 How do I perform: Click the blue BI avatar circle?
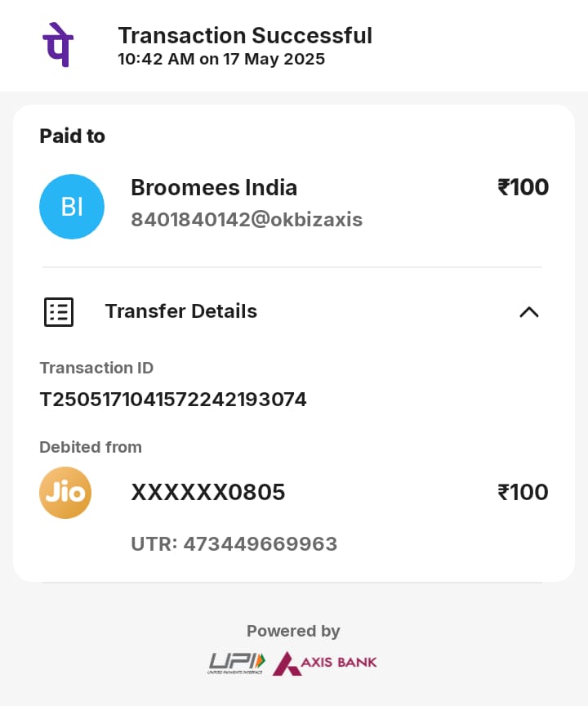tap(72, 207)
